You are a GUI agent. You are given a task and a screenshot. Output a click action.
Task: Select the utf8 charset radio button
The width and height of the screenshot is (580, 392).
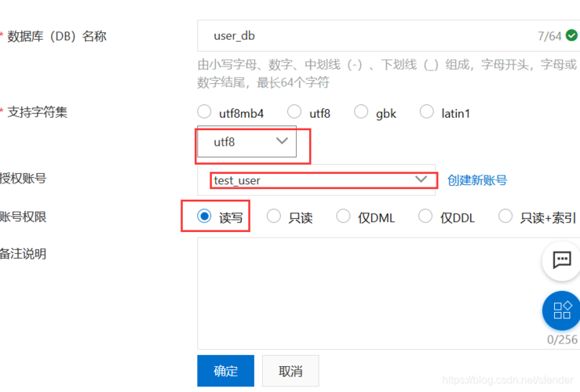pyautogui.click(x=294, y=111)
